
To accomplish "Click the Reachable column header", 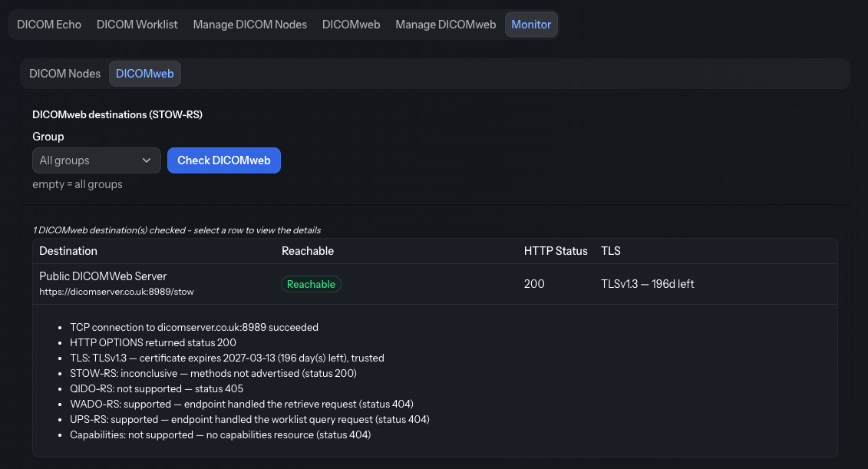I will 307,251.
